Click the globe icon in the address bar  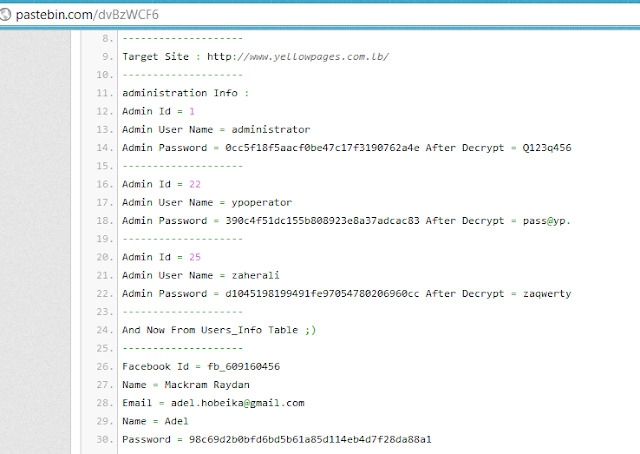click(x=5, y=15)
